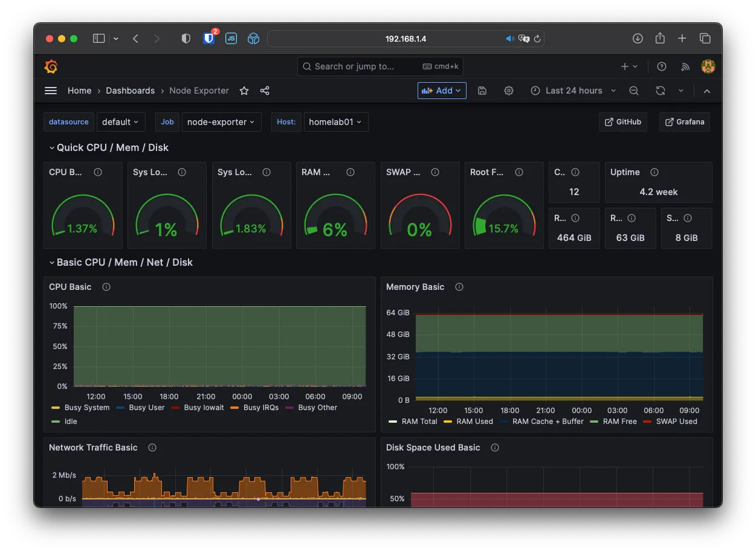
Task: Show info for CPU Basic panel
Action: coord(106,287)
